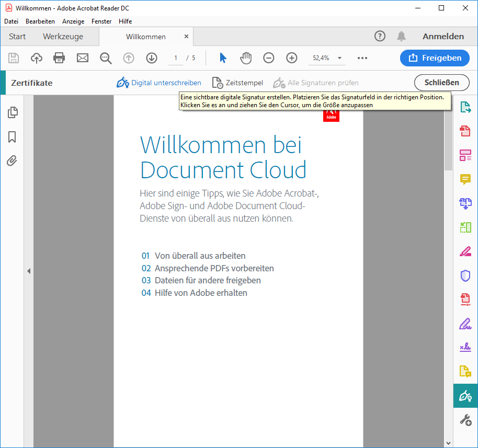478x448 pixels.
Task: Activate the hand pan tool
Action: tap(246, 58)
